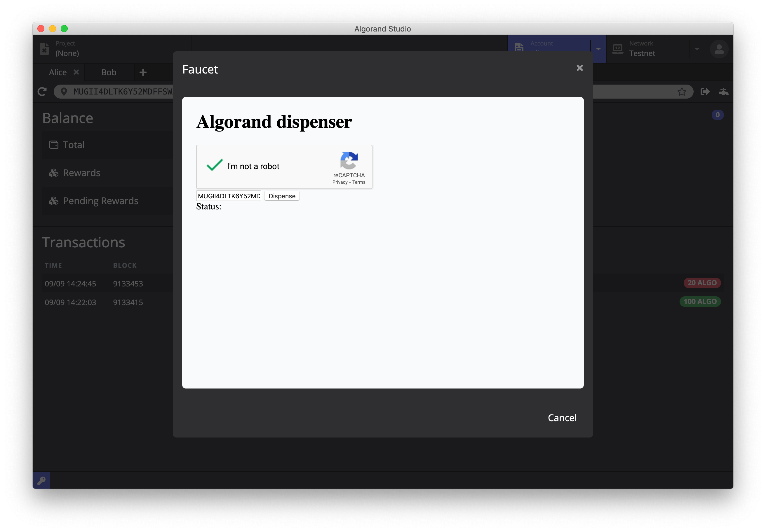Switch to the Bob account tab
Screen dimensions: 766x532
pos(109,72)
